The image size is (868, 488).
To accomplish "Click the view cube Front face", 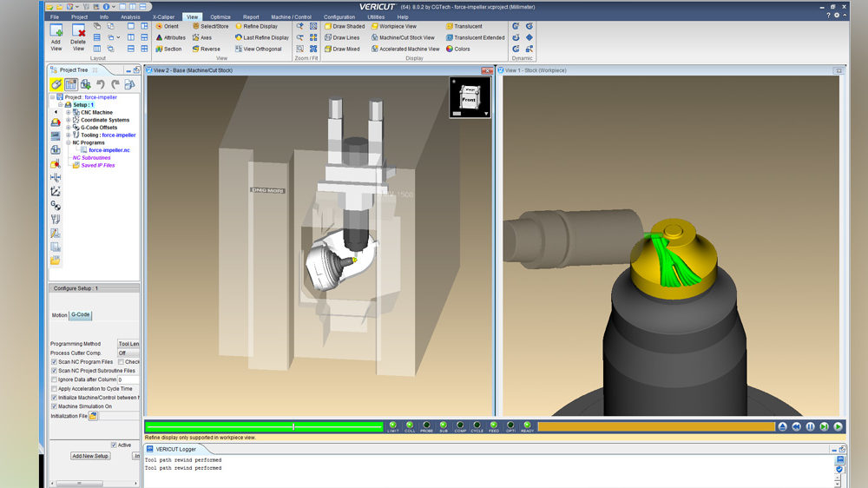I will pos(469,100).
